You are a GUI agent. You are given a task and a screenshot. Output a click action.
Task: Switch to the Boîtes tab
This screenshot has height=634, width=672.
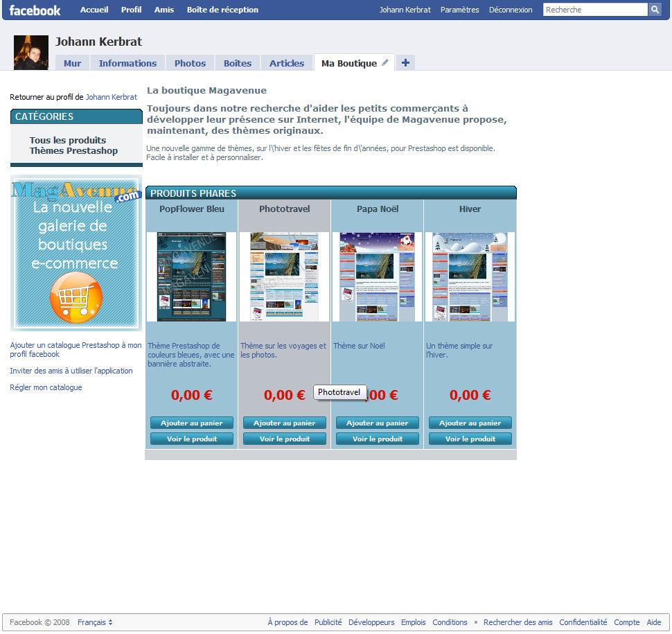[238, 63]
